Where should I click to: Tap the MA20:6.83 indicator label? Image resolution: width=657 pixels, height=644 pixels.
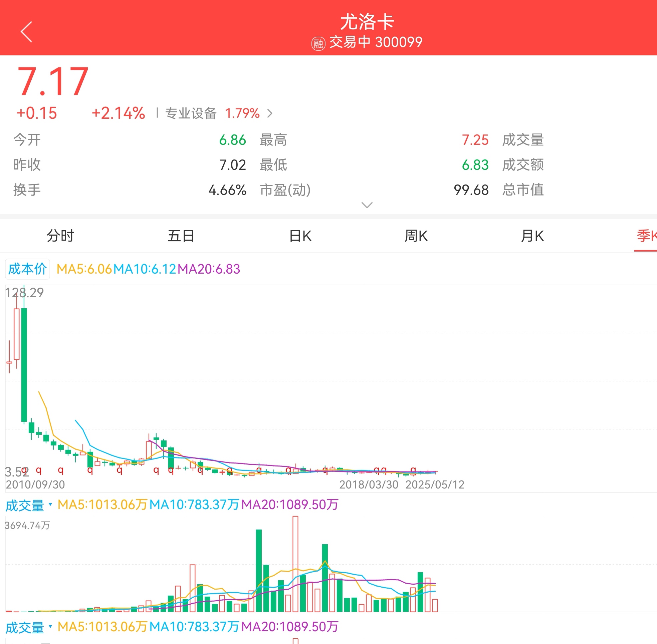209,269
